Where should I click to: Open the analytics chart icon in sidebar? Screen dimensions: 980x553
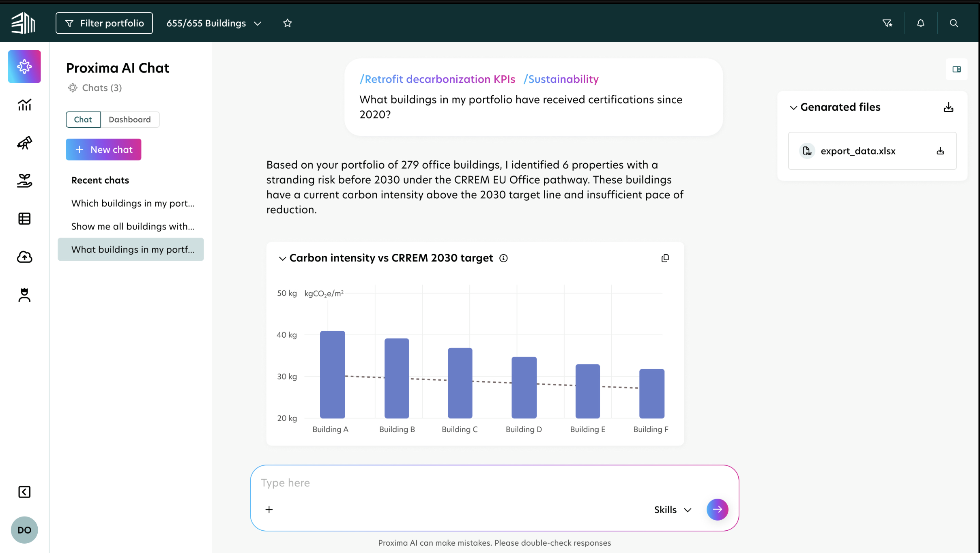(24, 105)
